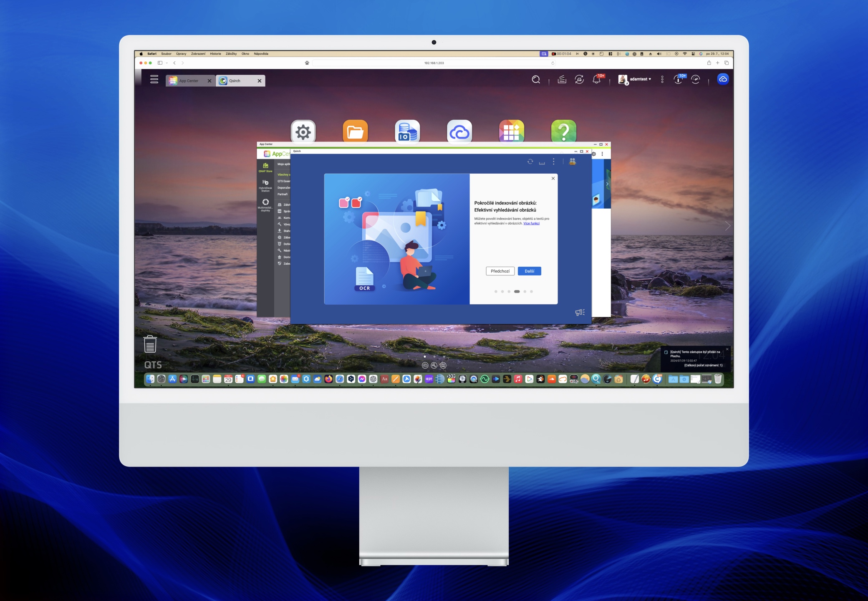
Task: Click the Další button
Action: 529,271
